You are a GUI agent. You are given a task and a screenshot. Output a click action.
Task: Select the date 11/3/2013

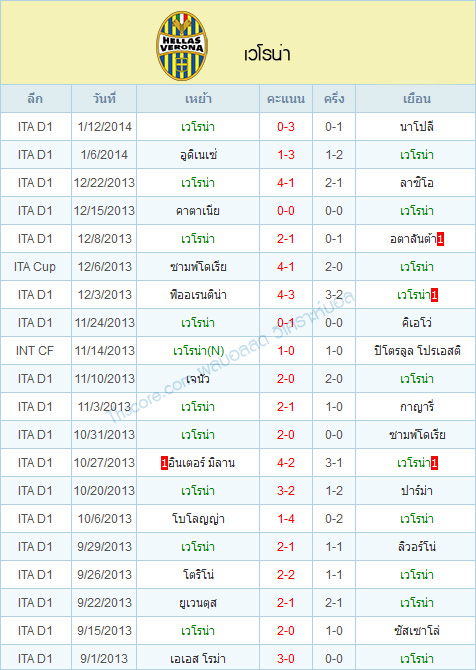click(104, 407)
